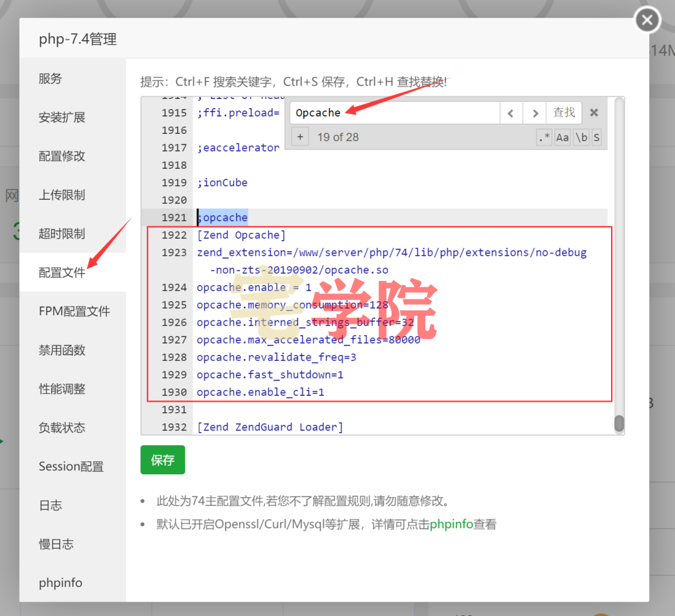Image resolution: width=675 pixels, height=616 pixels.
Task: Expand replace mode with plus button
Action: (300, 137)
